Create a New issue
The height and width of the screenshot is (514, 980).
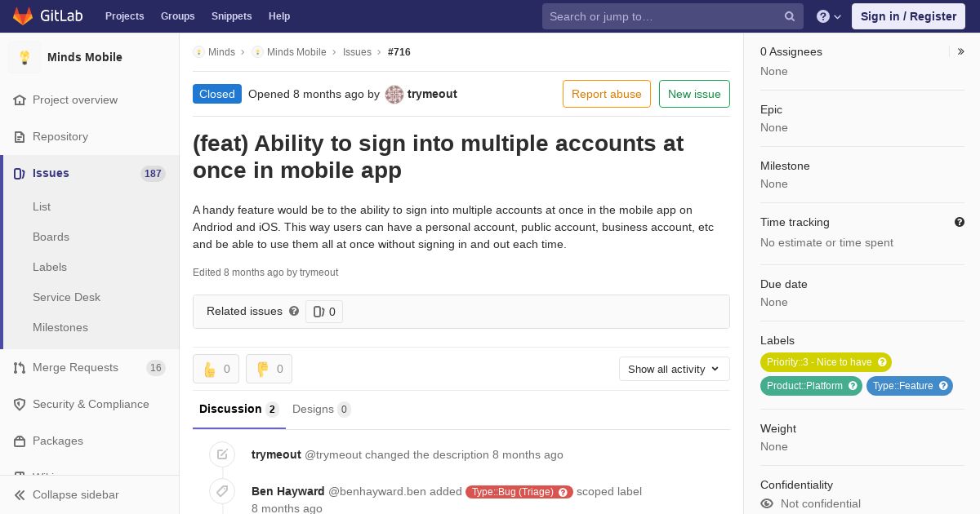pos(694,94)
